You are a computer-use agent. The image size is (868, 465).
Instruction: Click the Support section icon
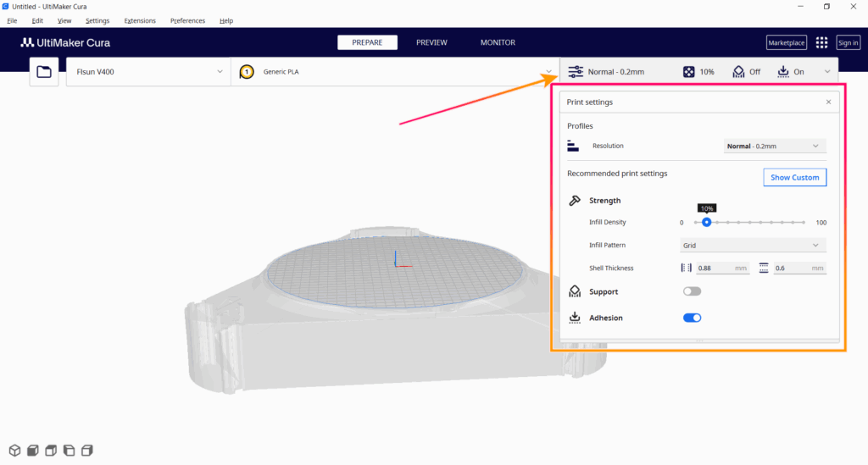point(575,291)
